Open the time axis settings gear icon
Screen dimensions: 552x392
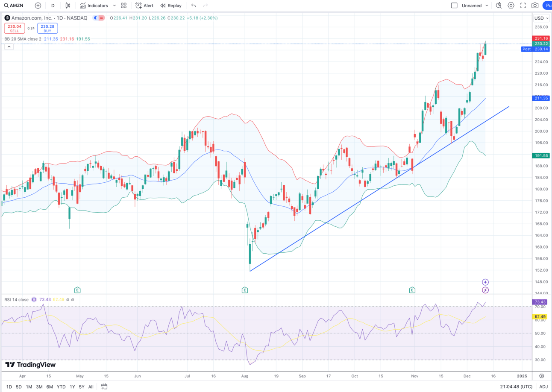point(542,376)
